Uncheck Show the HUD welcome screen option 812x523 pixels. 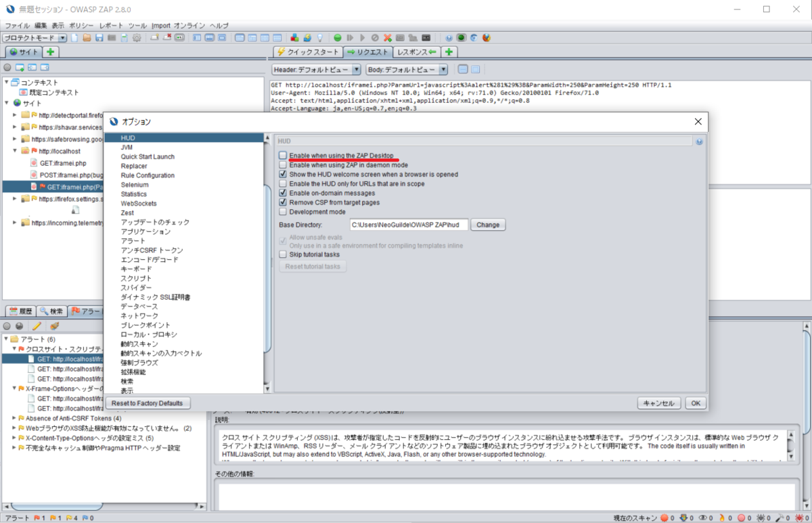[x=283, y=175]
